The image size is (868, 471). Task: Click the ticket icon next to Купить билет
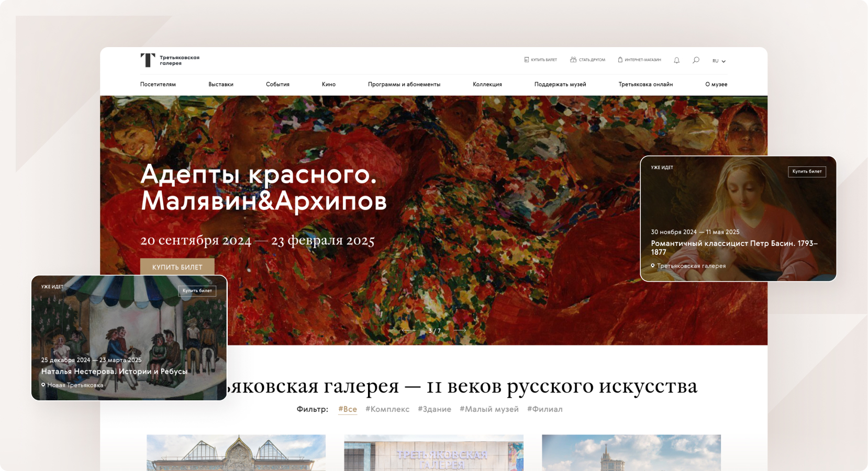tap(527, 60)
